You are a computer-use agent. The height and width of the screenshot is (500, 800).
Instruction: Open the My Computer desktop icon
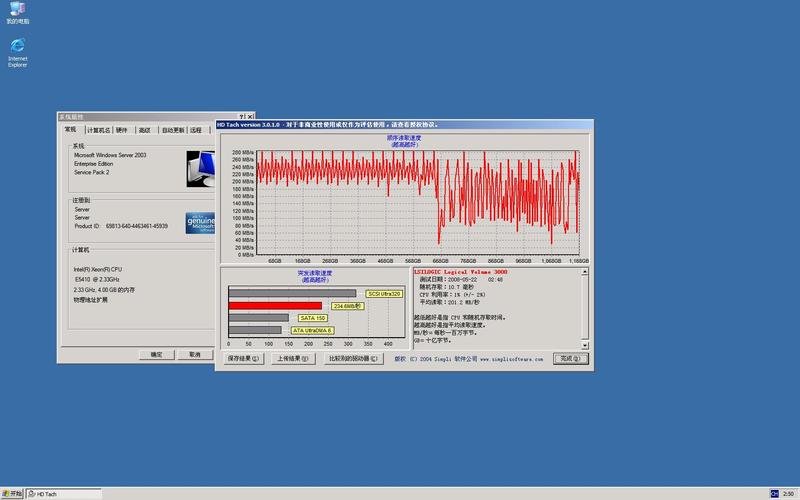(x=17, y=13)
